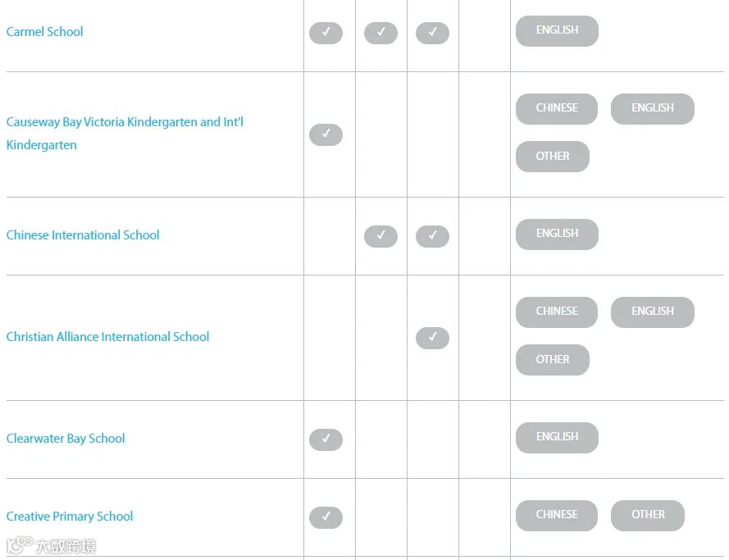This screenshot has width=729, height=560.
Task: Open Causeway Bay Victoria Kindergarten link
Action: 125,134
